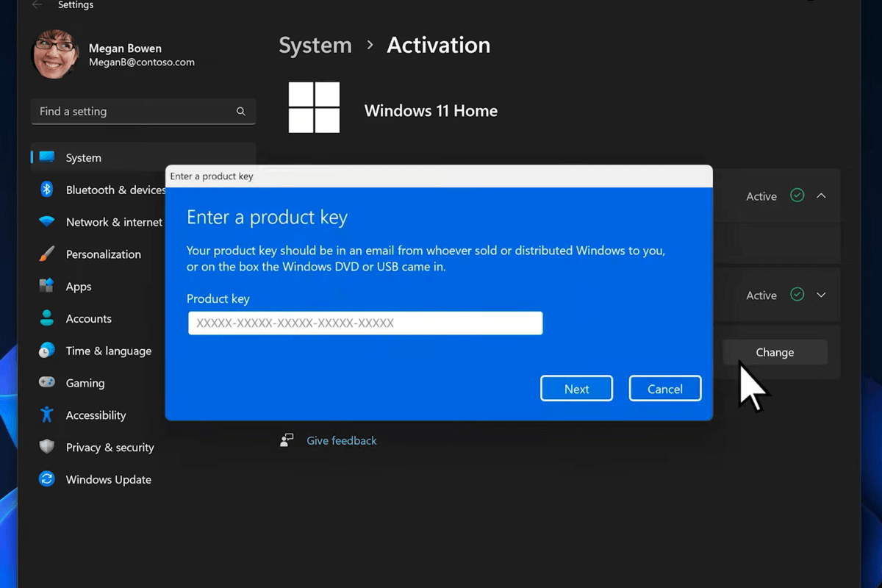Click the Network & internet icon
Viewport: 882px width, 588px height.
pos(46,221)
